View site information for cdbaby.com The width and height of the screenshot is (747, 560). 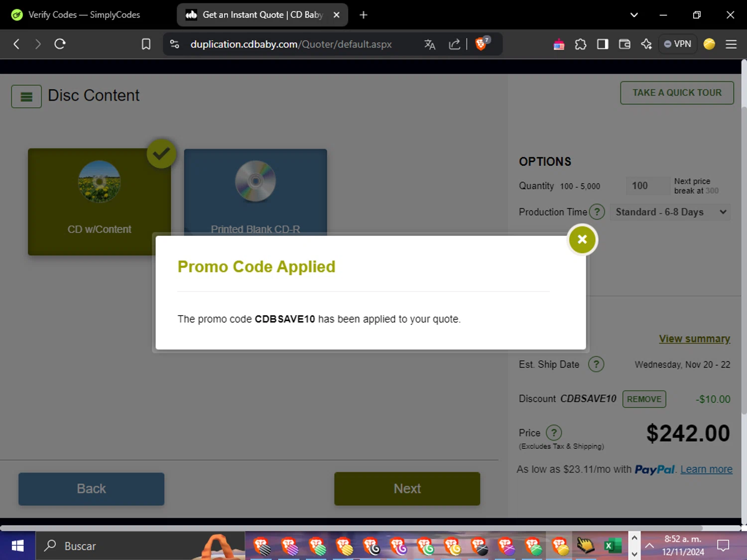click(x=174, y=44)
